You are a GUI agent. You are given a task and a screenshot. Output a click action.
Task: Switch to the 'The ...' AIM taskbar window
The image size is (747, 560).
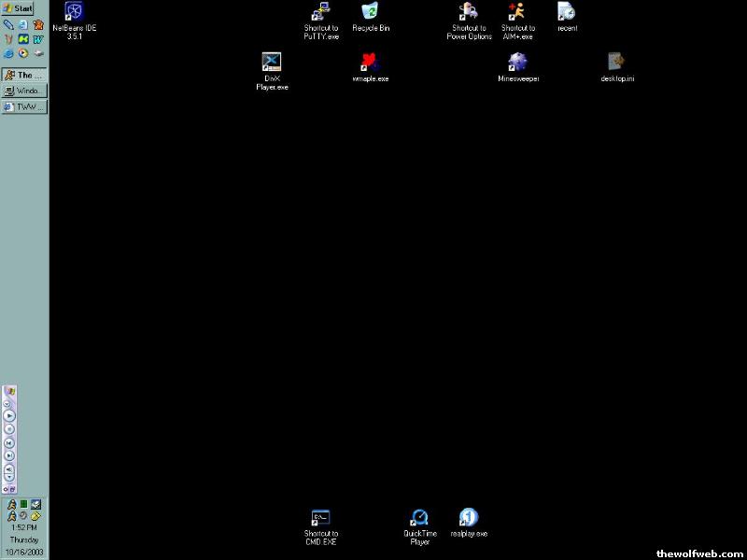(x=24, y=75)
